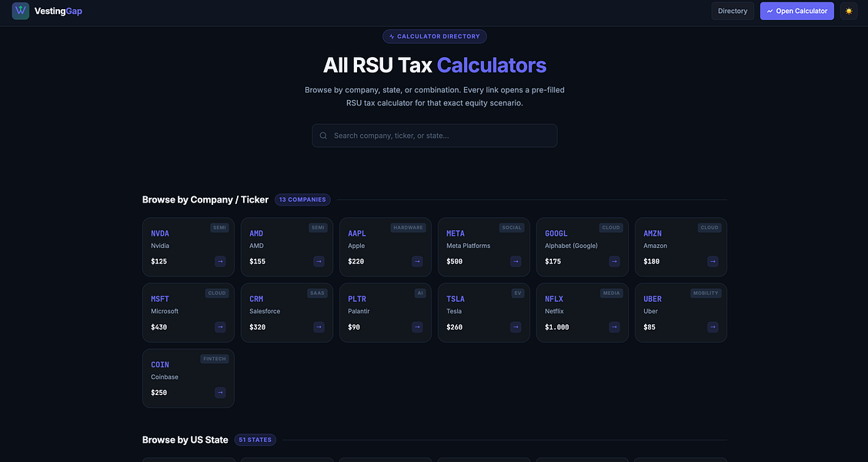Image resolution: width=868 pixels, height=462 pixels.
Task: Focus the company search field
Action: [435, 136]
